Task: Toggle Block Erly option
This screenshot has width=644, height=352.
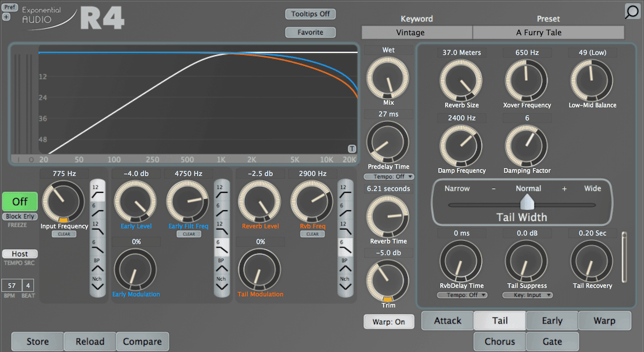Action: pyautogui.click(x=20, y=216)
